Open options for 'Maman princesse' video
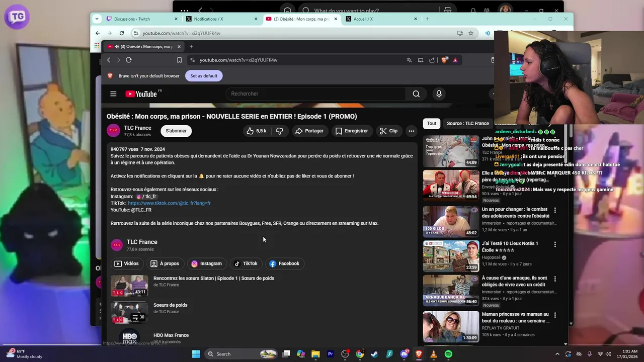This screenshot has height=362, width=644. tap(555, 315)
